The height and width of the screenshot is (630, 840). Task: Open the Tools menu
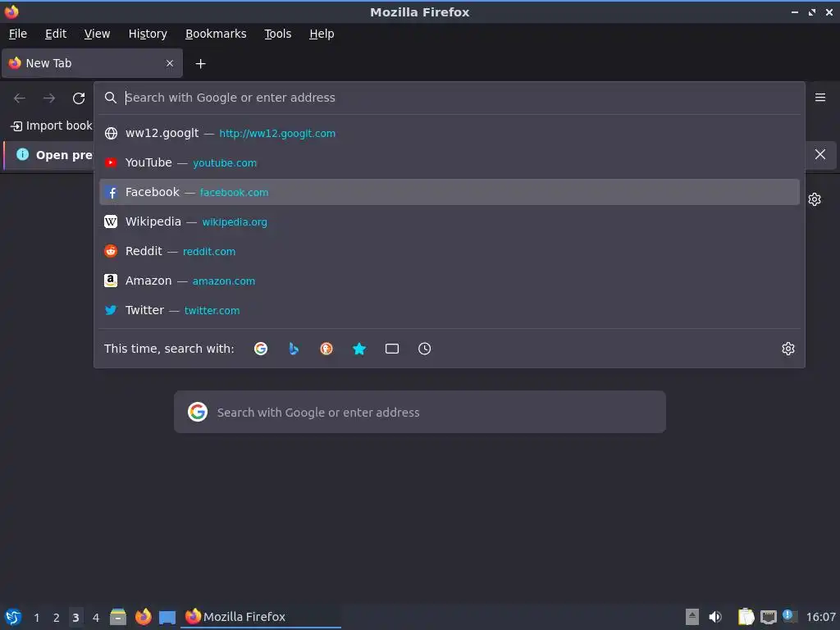click(277, 34)
